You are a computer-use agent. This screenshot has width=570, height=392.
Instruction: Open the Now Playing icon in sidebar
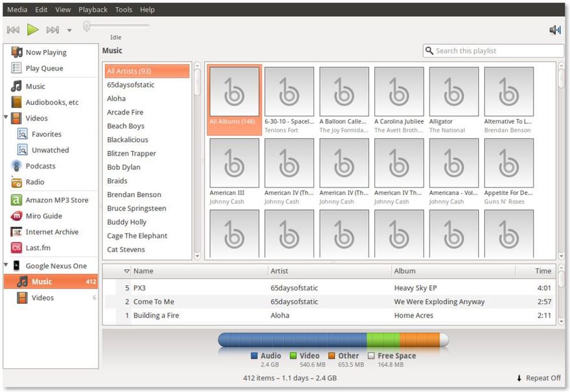click(17, 52)
